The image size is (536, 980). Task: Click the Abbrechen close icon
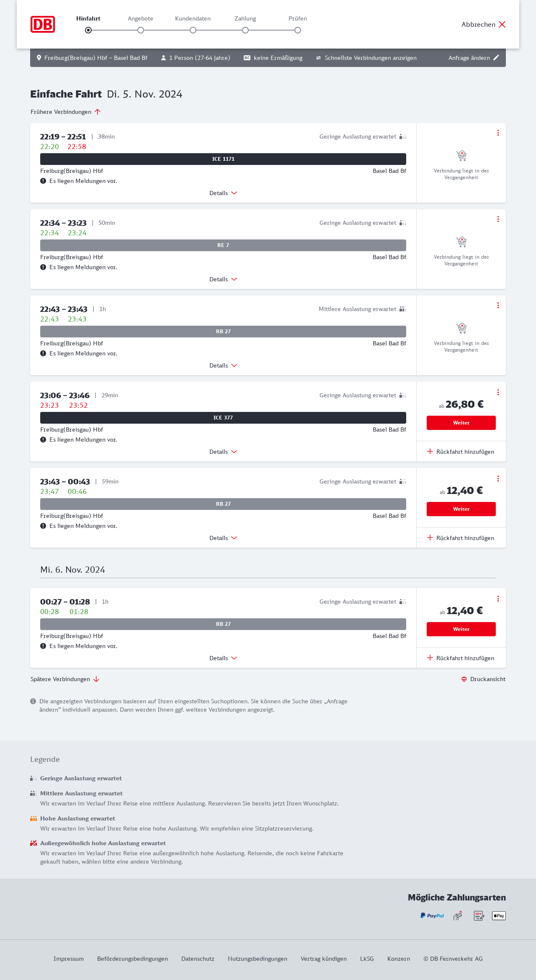(502, 24)
